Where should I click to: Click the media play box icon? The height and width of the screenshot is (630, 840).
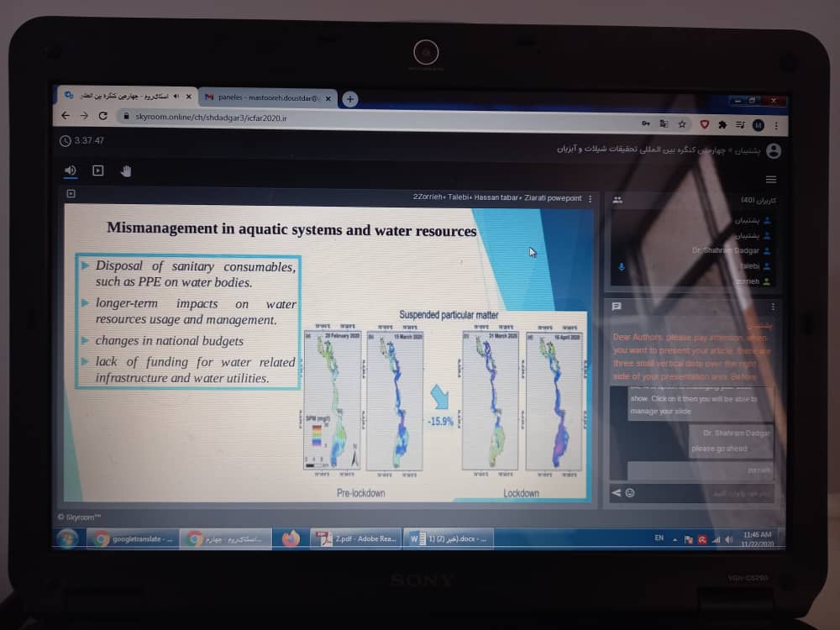point(97,171)
